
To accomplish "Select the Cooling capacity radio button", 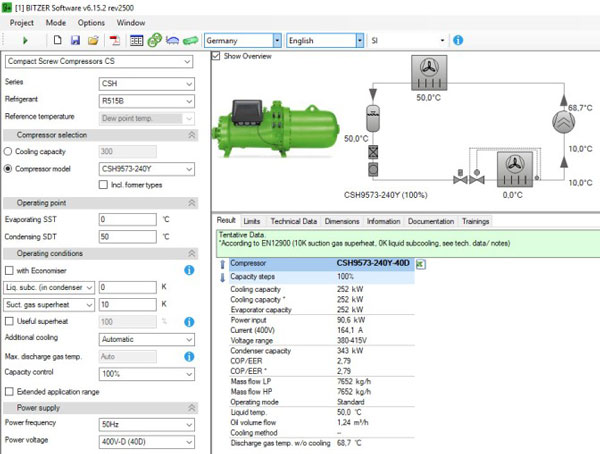I will tap(8, 152).
